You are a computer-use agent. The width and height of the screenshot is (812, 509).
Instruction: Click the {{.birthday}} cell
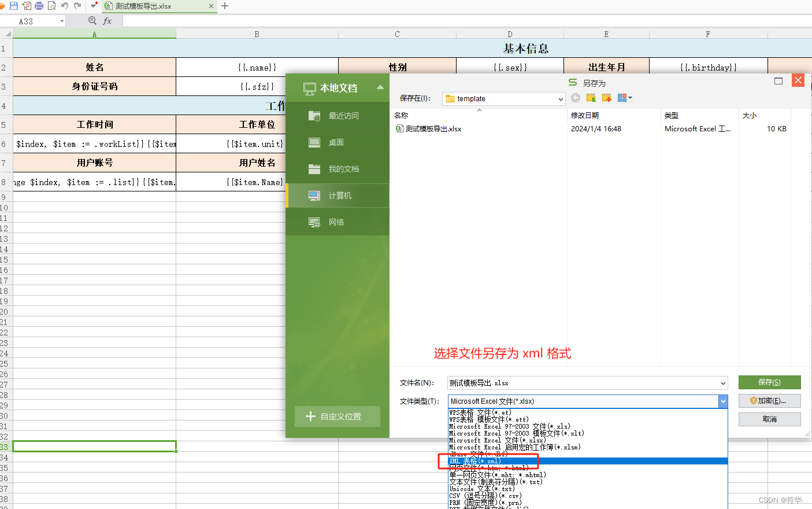click(x=709, y=68)
